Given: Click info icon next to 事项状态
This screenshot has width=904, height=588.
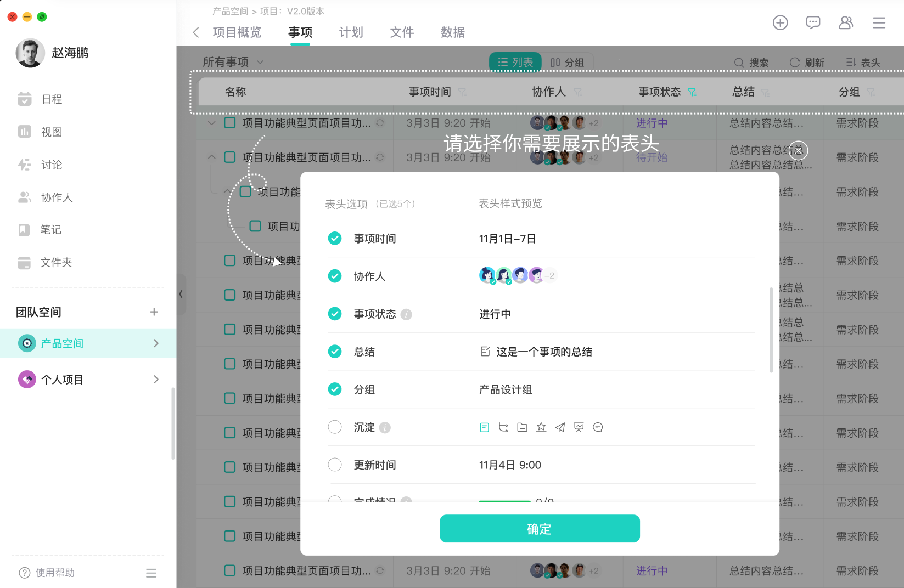Looking at the screenshot, I should [x=406, y=314].
